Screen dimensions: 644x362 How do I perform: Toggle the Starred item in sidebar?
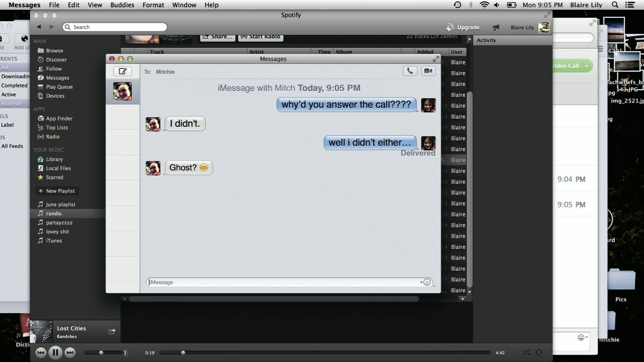click(54, 177)
